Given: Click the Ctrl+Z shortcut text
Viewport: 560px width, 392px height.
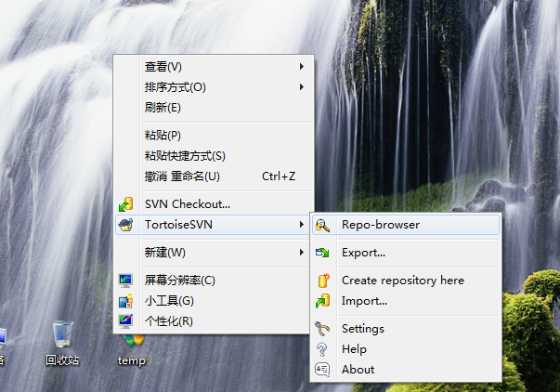Looking at the screenshot, I should pyautogui.click(x=279, y=176).
